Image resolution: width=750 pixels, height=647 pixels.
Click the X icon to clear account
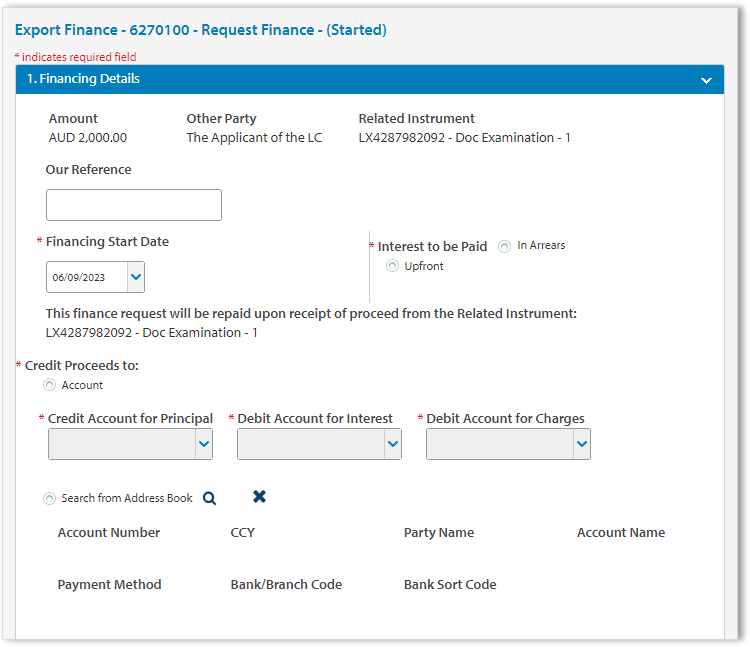click(x=259, y=497)
